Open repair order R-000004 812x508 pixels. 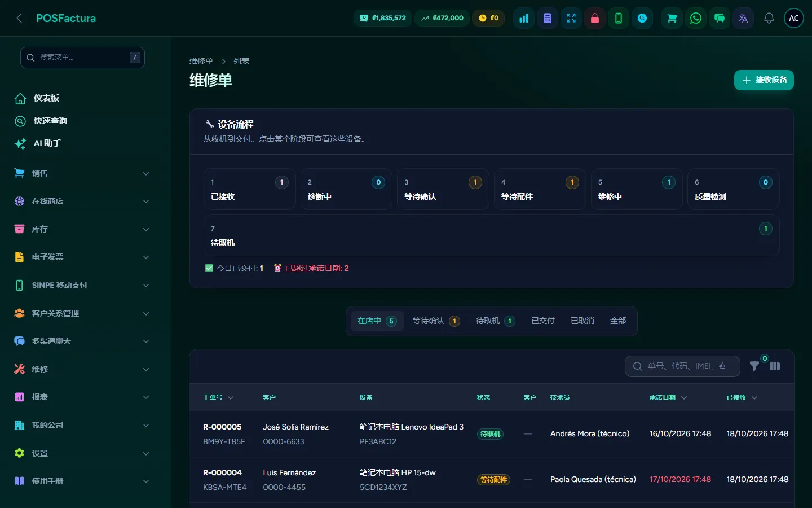click(x=222, y=472)
